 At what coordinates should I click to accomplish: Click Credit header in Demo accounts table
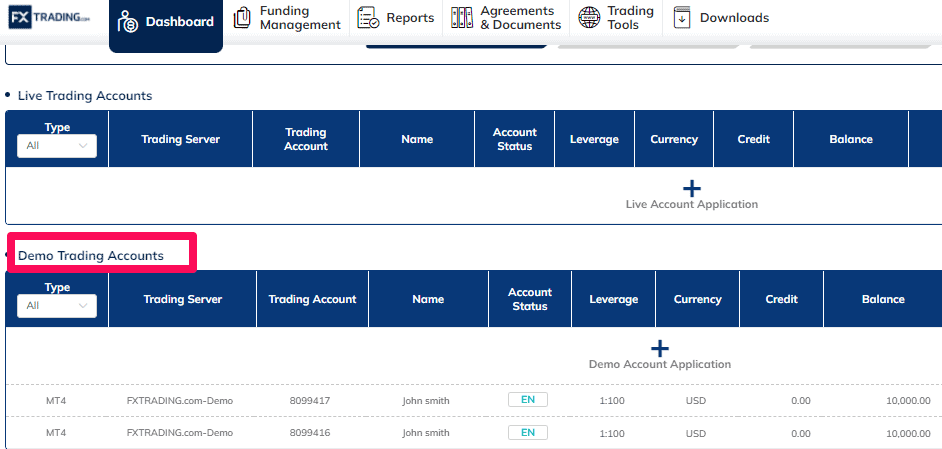click(782, 299)
